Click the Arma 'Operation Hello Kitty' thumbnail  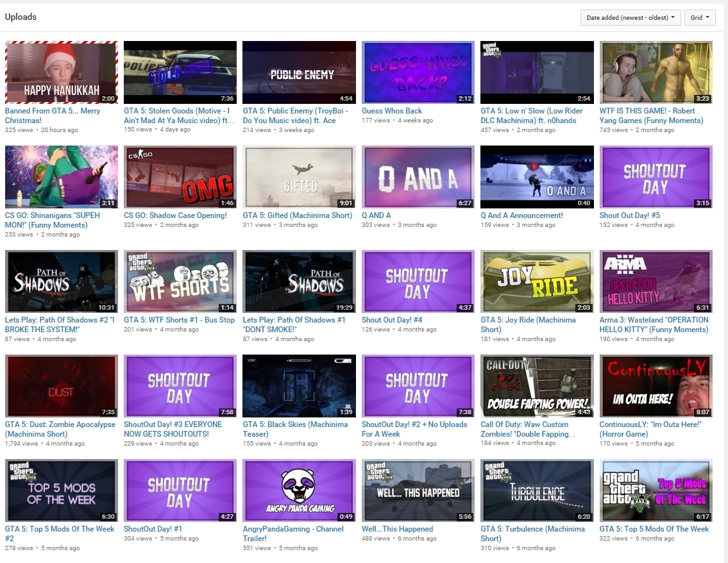[x=656, y=281]
